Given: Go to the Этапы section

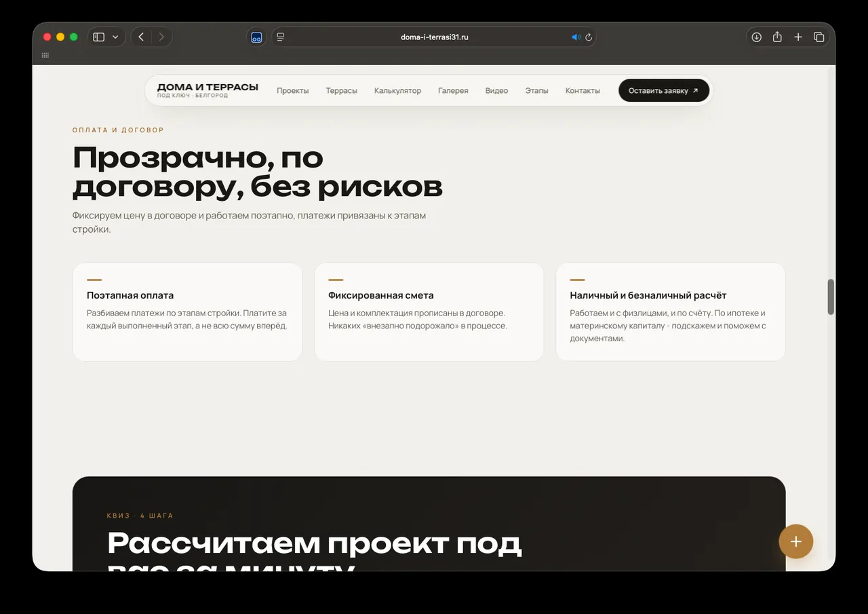Looking at the screenshot, I should click(x=536, y=91).
